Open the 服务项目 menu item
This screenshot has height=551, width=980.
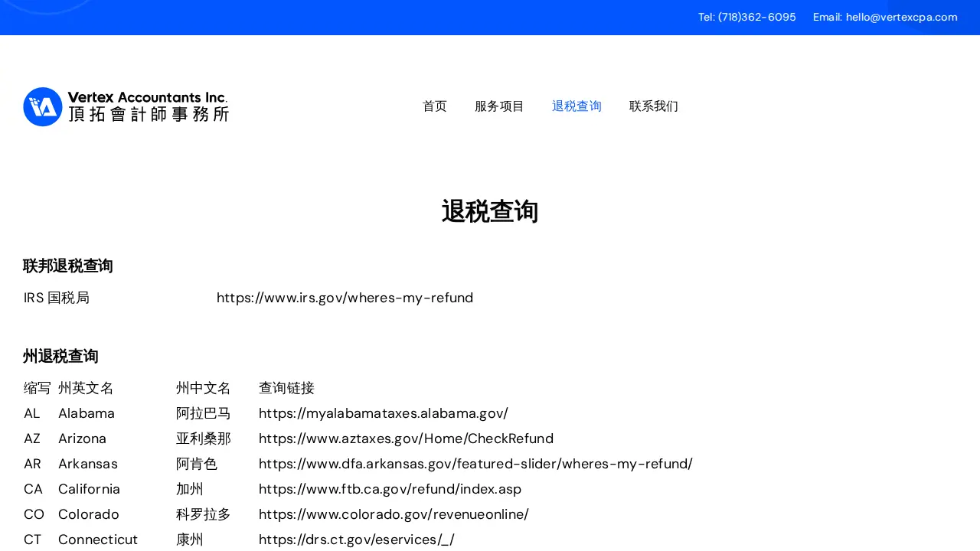coord(499,106)
